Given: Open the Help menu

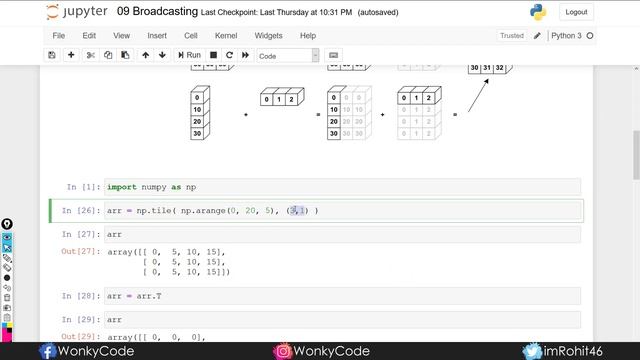Looking at the screenshot, I should [x=308, y=36].
